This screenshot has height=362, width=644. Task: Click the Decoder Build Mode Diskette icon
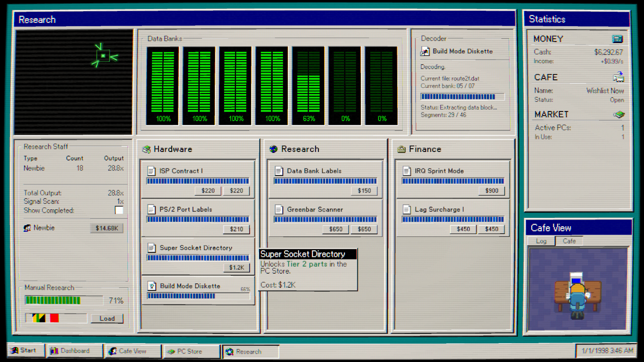point(425,51)
